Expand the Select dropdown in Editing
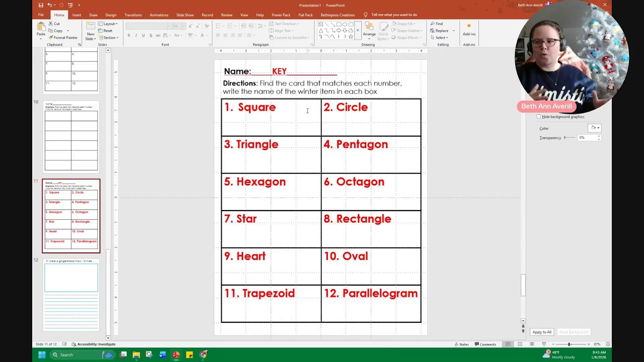Viewport: 644px width, 362px height. [439, 38]
